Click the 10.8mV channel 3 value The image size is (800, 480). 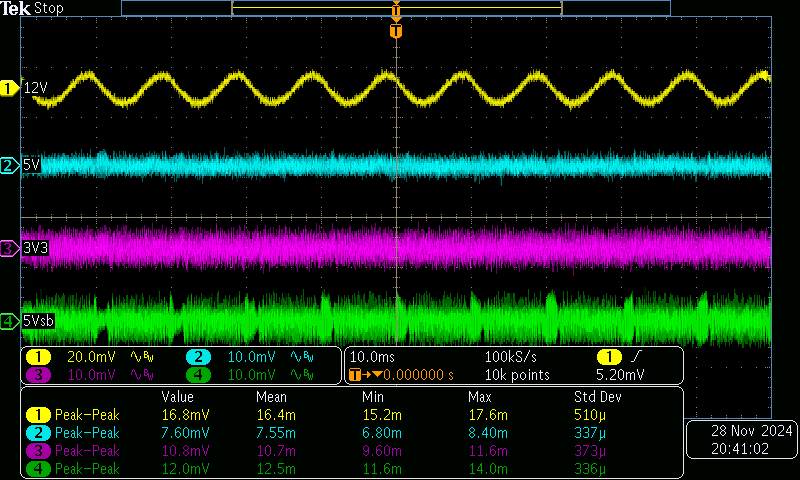tap(186, 451)
